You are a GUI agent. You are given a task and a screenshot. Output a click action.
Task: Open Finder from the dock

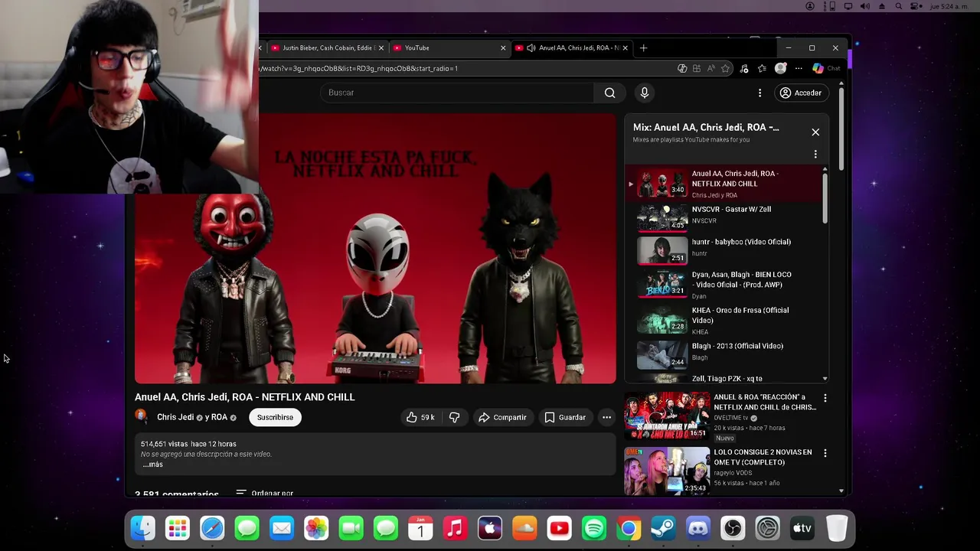(x=143, y=528)
